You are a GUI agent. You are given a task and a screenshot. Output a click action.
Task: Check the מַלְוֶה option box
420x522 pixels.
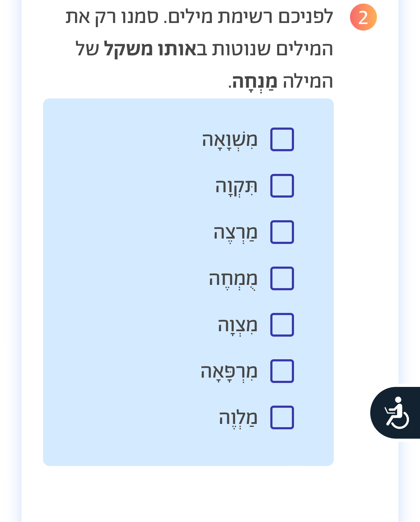(x=282, y=417)
